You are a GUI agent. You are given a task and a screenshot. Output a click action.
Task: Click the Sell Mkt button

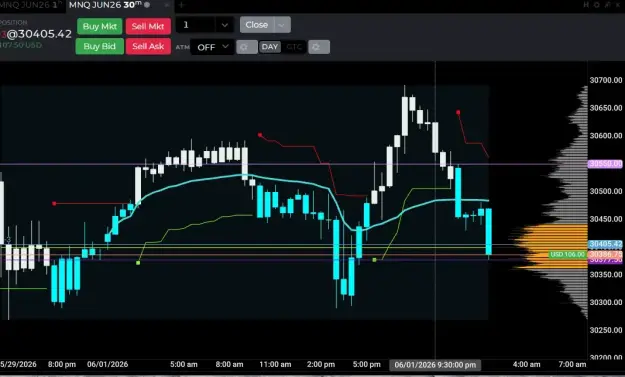point(148,26)
